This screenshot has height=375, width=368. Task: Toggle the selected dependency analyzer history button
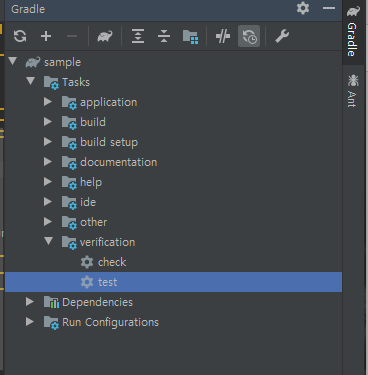[249, 36]
